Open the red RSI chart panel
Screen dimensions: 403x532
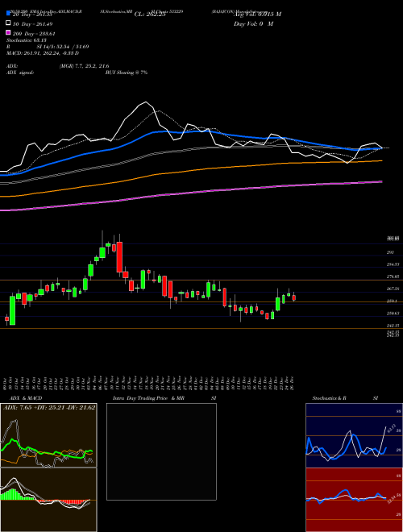coord(354,500)
